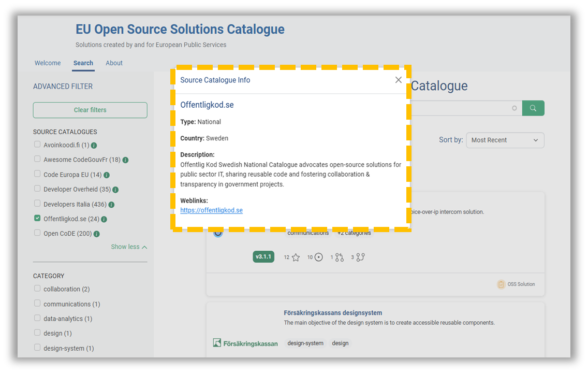Screen dimensions: 588x373
Task: Click the 'Type: National' text
Action: tap(201, 122)
